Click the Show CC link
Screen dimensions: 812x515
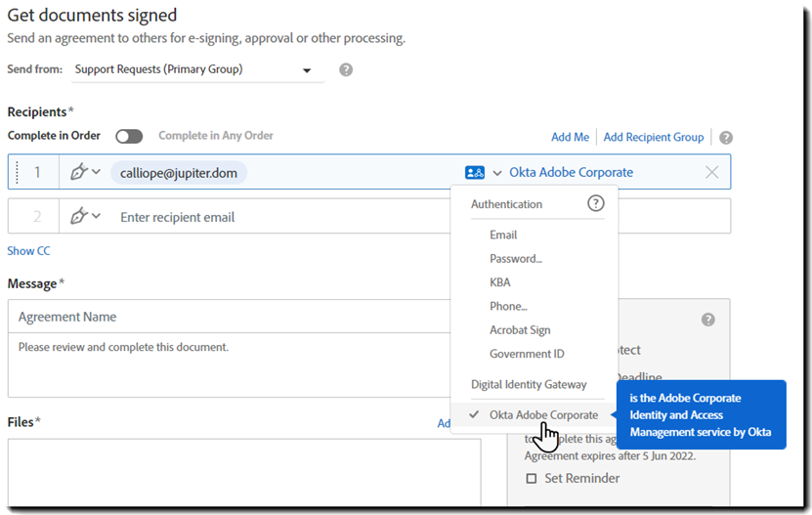(x=29, y=251)
